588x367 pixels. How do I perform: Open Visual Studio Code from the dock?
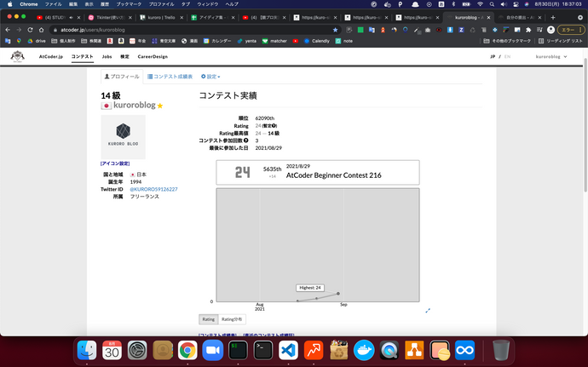point(288,351)
